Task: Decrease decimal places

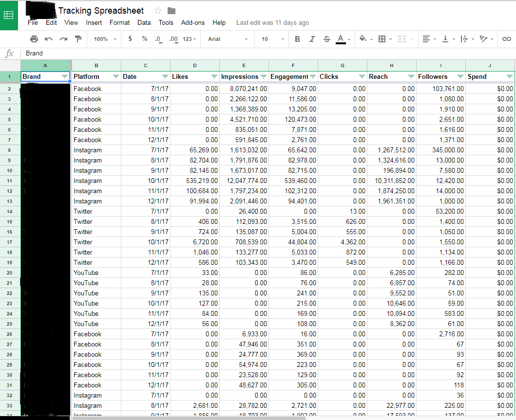Action: [x=159, y=39]
